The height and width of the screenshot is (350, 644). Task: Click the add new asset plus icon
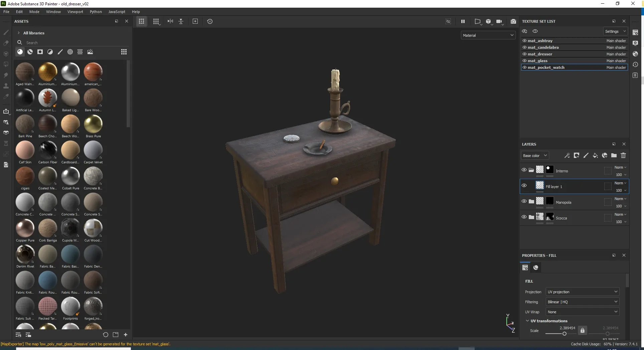coord(126,335)
